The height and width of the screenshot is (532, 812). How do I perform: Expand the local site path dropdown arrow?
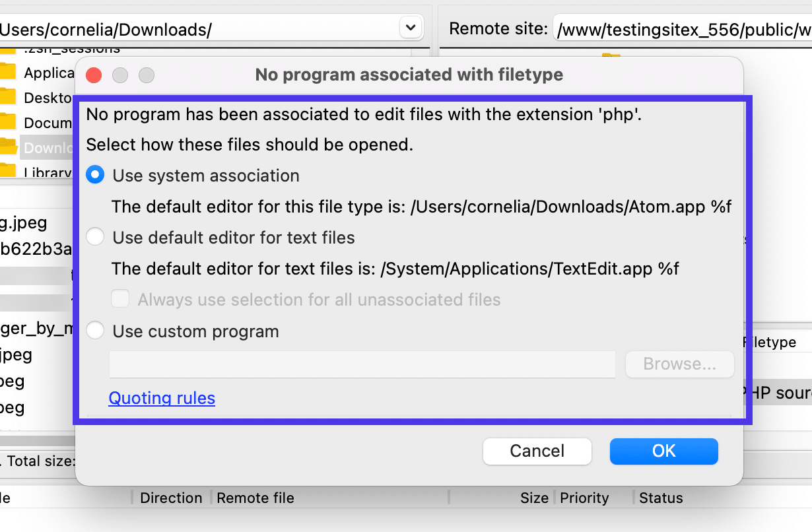tap(410, 28)
